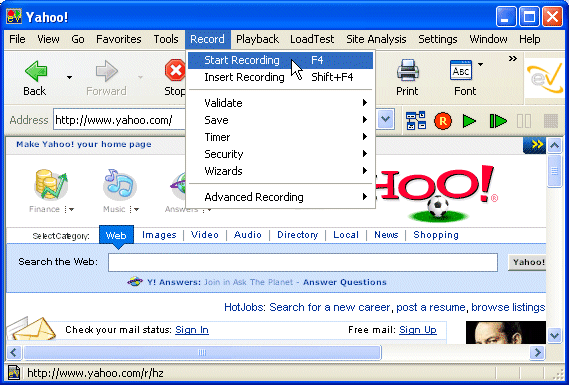This screenshot has height=385, width=569.
Task: Open the Music options dropdown arrow
Action: click(x=137, y=209)
